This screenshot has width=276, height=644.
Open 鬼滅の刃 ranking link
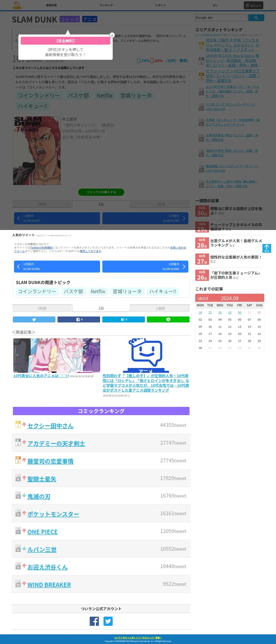click(39, 497)
